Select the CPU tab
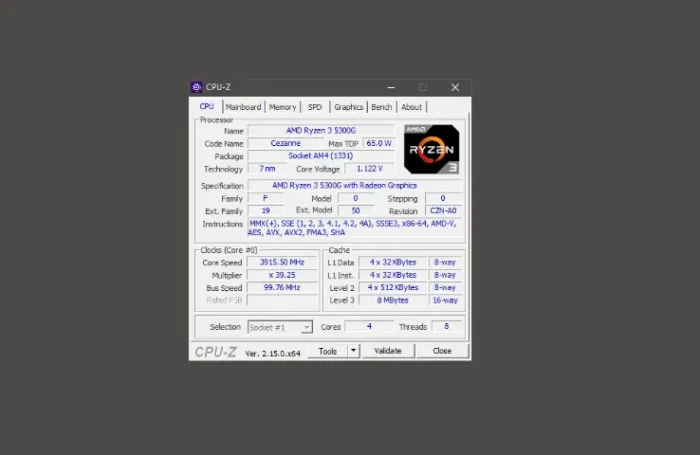Image resolution: width=700 pixels, height=455 pixels. point(207,106)
